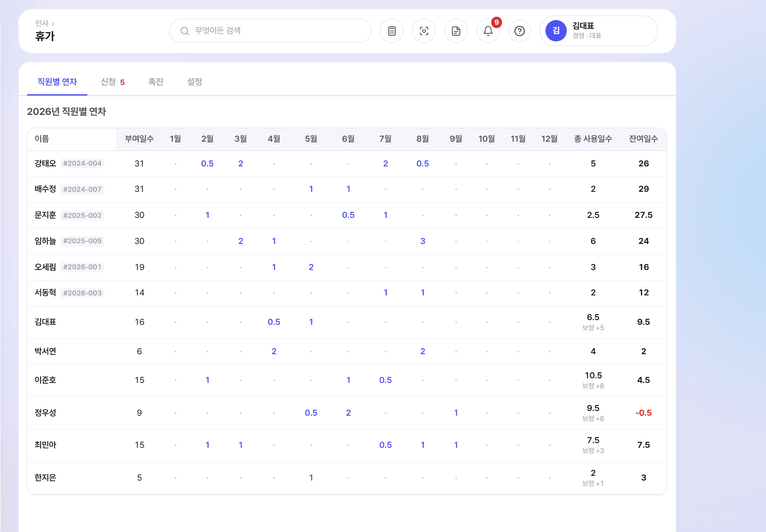Click the #2024-007 badge of 배수정

click(x=82, y=189)
